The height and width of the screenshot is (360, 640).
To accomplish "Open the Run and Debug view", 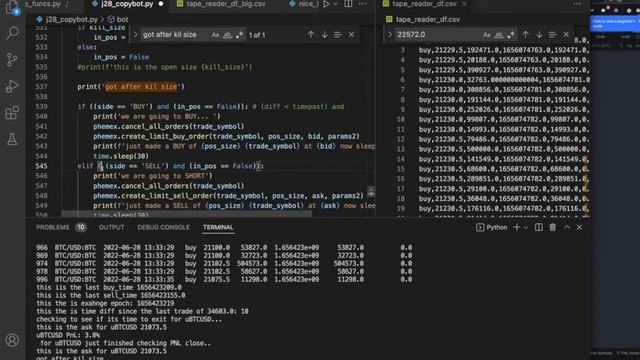I will (12, 86).
